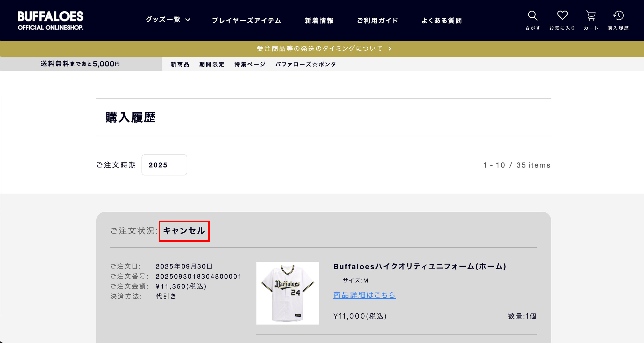Click the Buffaloes Official Onlineshop logo
Viewport: 644px width, 343px height.
point(50,20)
